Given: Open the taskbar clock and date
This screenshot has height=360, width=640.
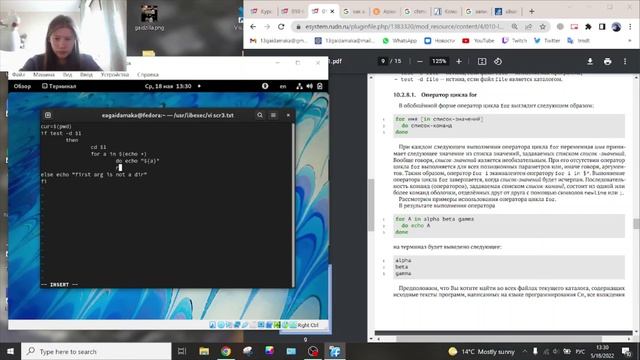Looking at the screenshot, I should (x=602, y=351).
